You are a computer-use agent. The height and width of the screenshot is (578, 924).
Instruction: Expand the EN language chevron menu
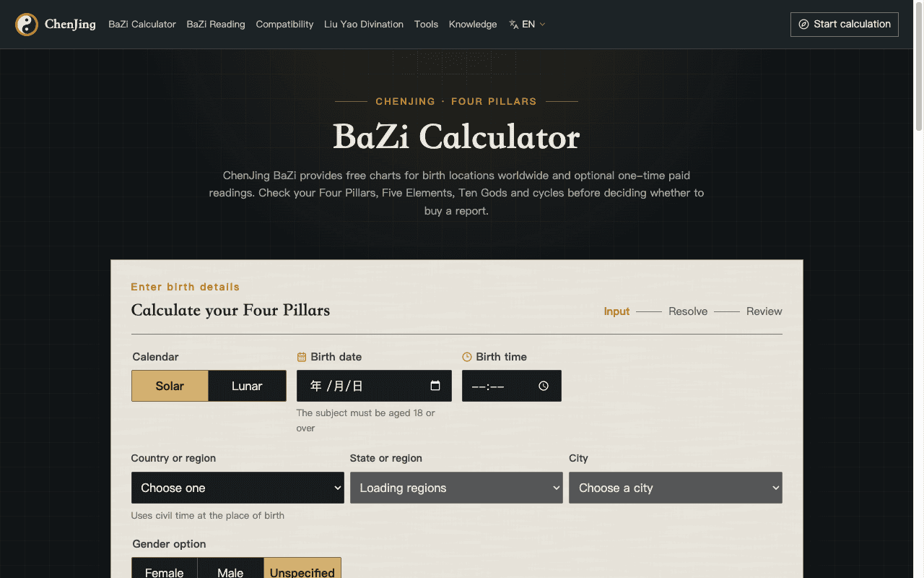point(543,25)
